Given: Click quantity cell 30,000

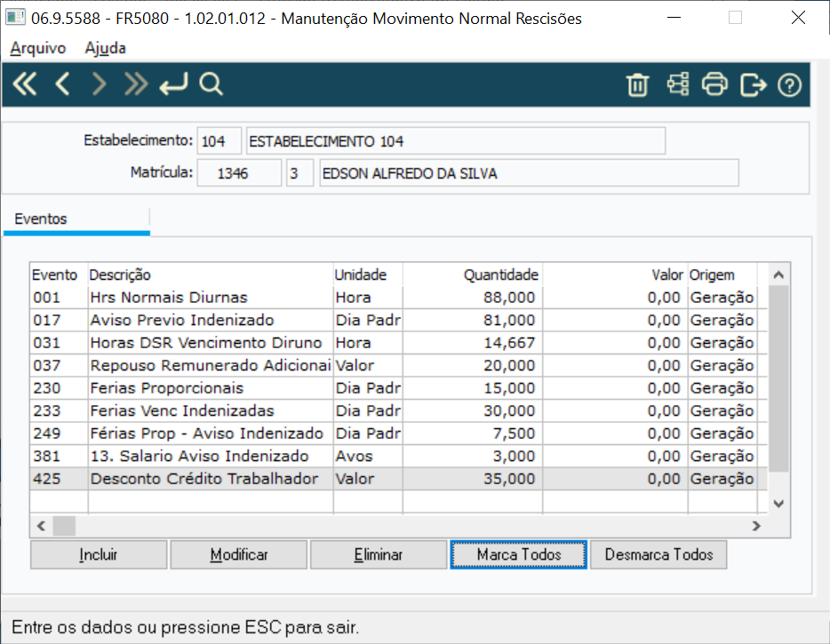Looking at the screenshot, I should (x=473, y=410).
